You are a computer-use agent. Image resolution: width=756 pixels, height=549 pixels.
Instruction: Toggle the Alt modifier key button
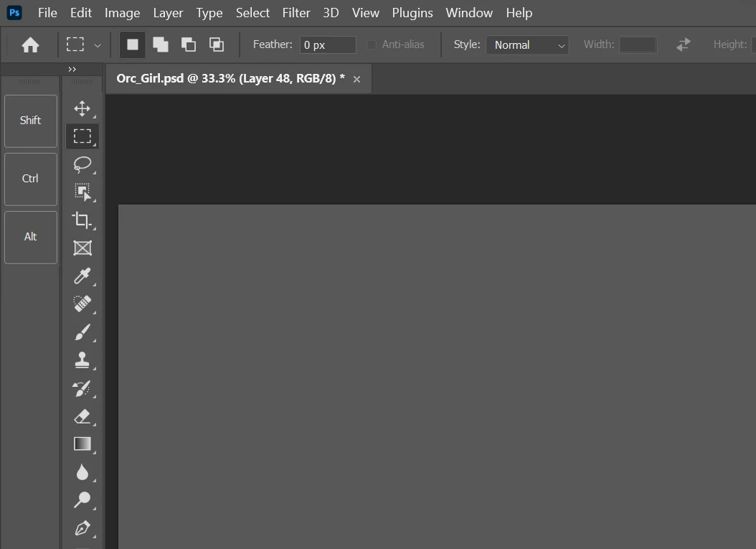31,238
